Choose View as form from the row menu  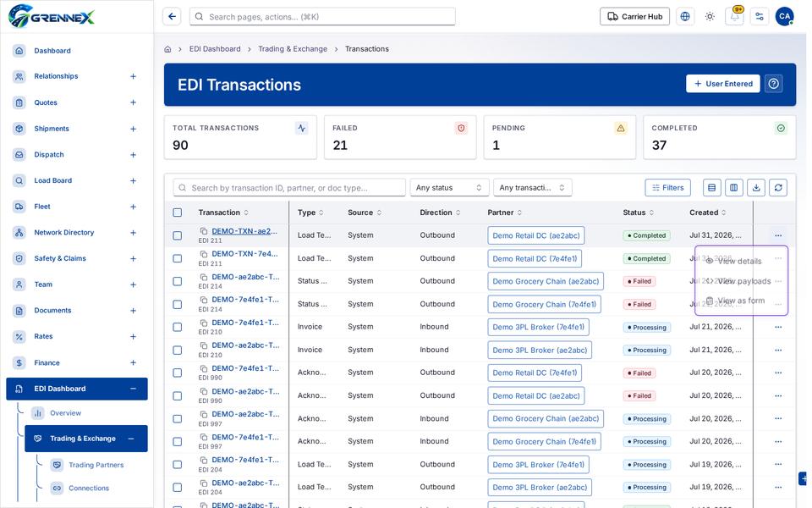coord(741,301)
